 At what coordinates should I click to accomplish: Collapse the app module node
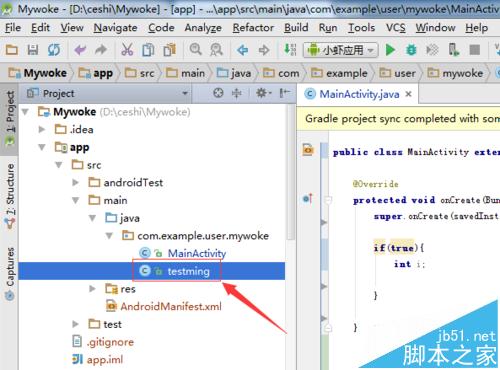pos(42,147)
